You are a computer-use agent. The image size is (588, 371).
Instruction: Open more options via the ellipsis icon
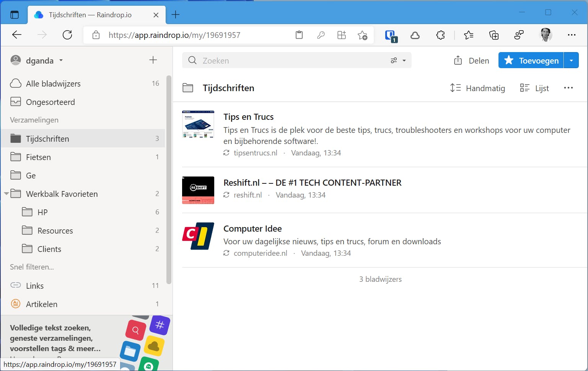coord(568,88)
